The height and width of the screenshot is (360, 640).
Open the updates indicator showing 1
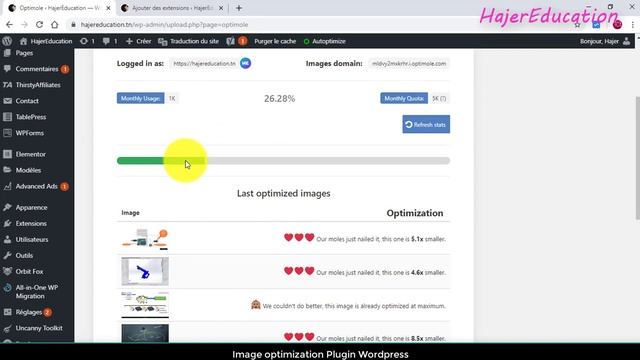pos(87,41)
